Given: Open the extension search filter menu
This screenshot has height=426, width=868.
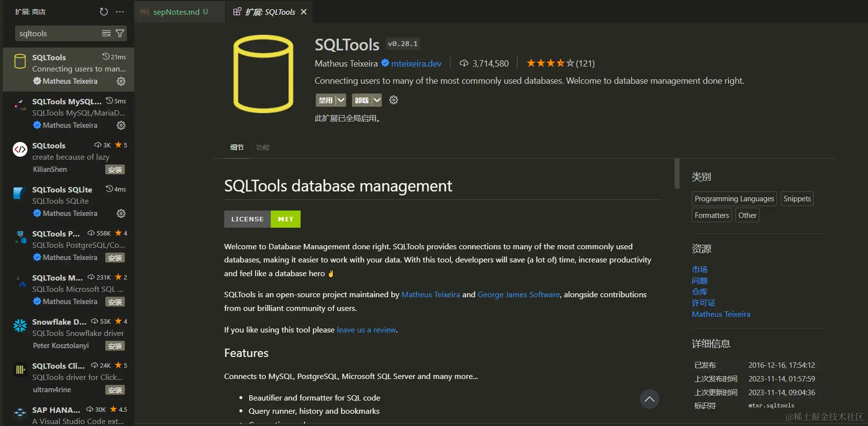Looking at the screenshot, I should coord(120,33).
